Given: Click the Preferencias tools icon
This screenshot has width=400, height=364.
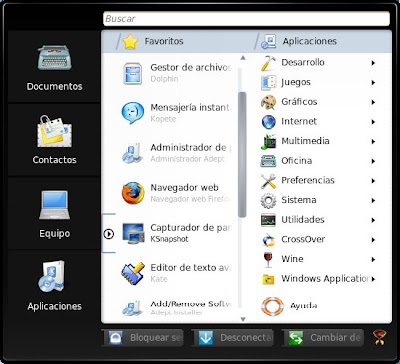Looking at the screenshot, I should 268,181.
